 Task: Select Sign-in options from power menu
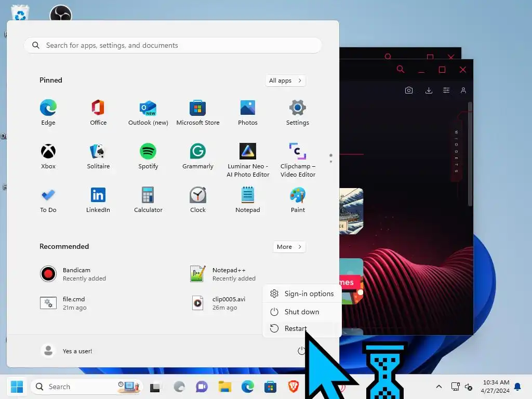click(302, 294)
